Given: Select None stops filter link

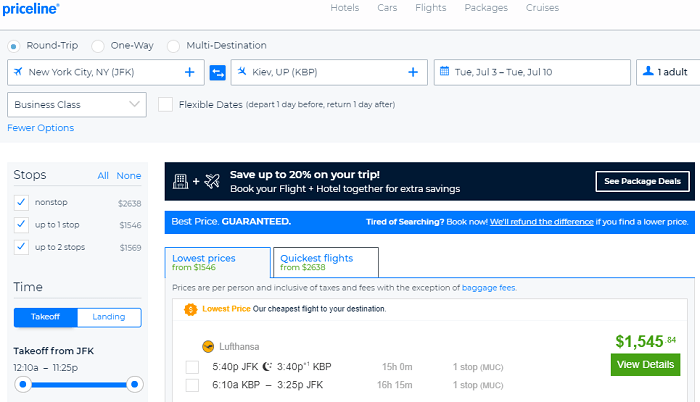Looking at the screenshot, I should tap(129, 176).
